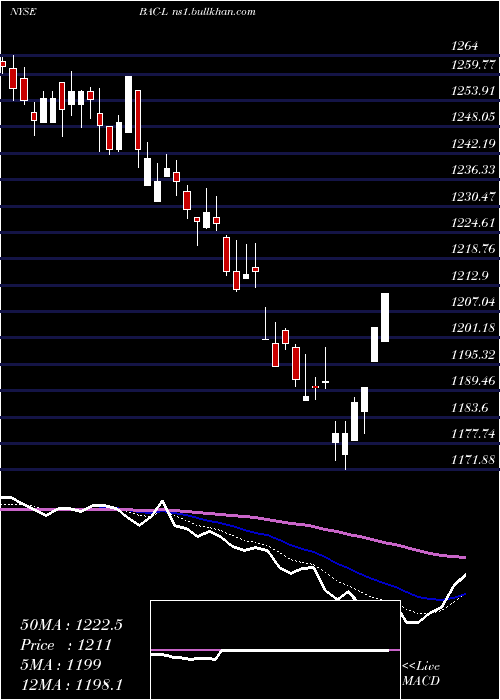Click the 1195.32 price level label
500x700 pixels.
pyautogui.click(x=473, y=354)
